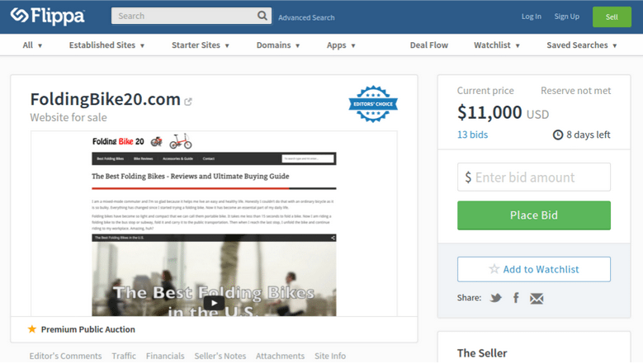This screenshot has height=364, width=643.
Task: Click the clock icon near days left
Action: [x=558, y=135]
